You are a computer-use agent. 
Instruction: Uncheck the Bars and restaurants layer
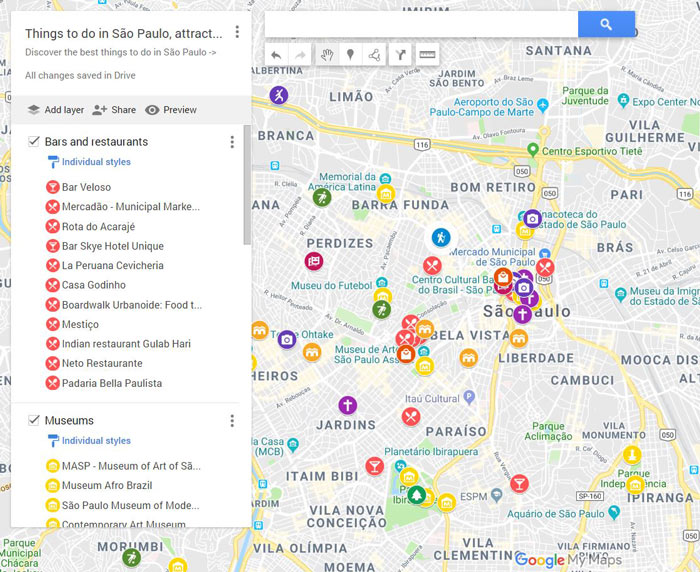click(x=33, y=142)
